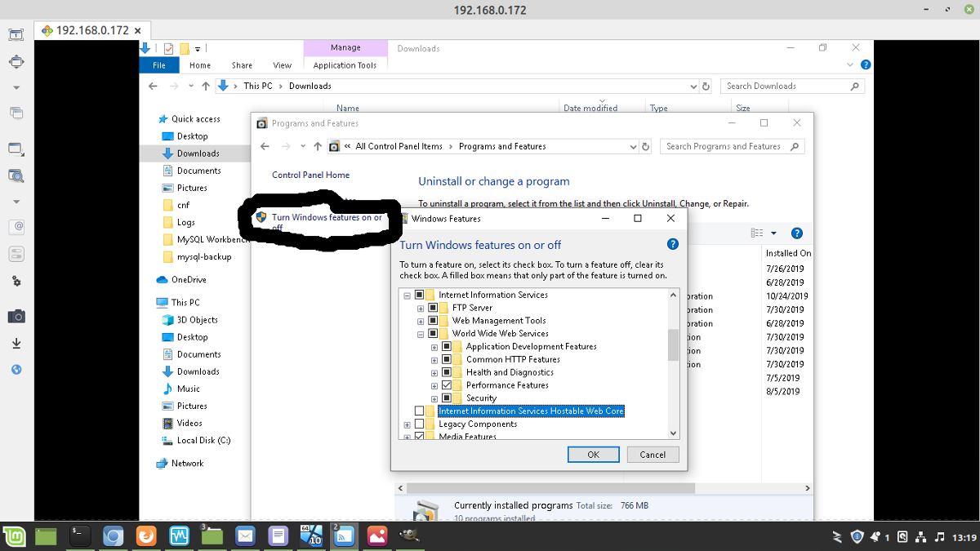Expand Web Management Tools node
Image resolution: width=980 pixels, height=551 pixels.
(421, 322)
